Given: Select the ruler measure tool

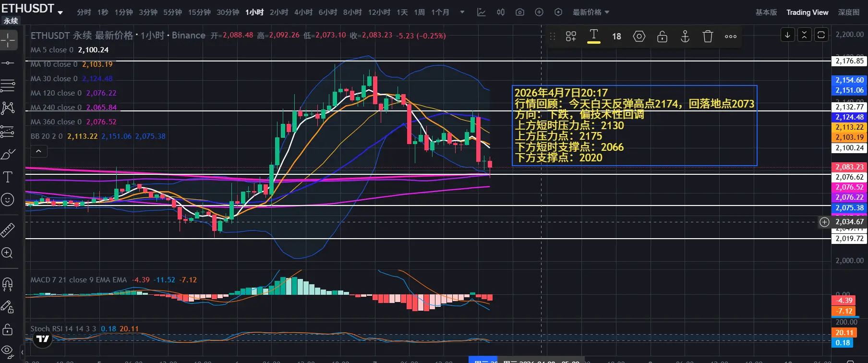Looking at the screenshot, I should point(8,230).
